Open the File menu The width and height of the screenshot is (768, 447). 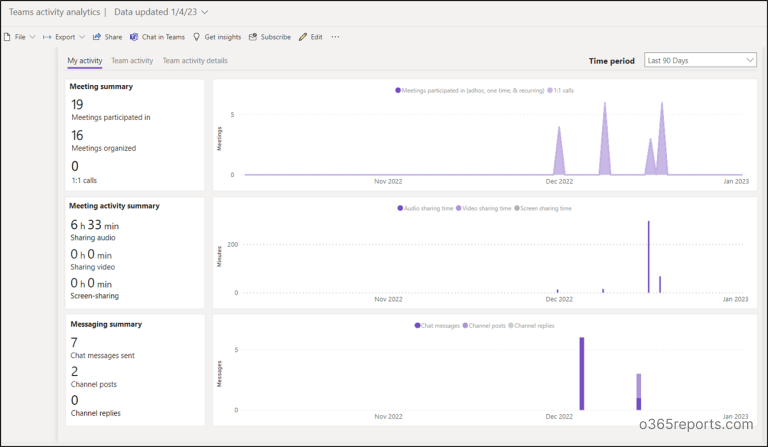click(x=20, y=37)
